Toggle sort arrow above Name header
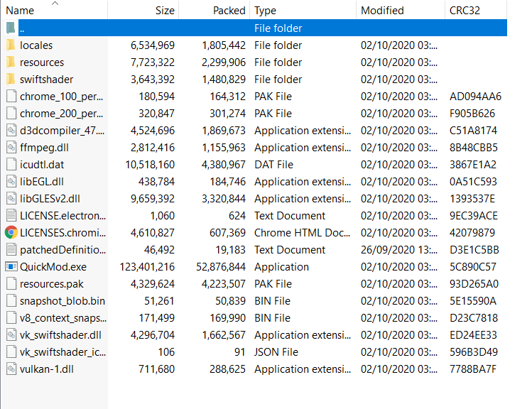Screen dimensions: 532x409 click(x=55, y=4)
